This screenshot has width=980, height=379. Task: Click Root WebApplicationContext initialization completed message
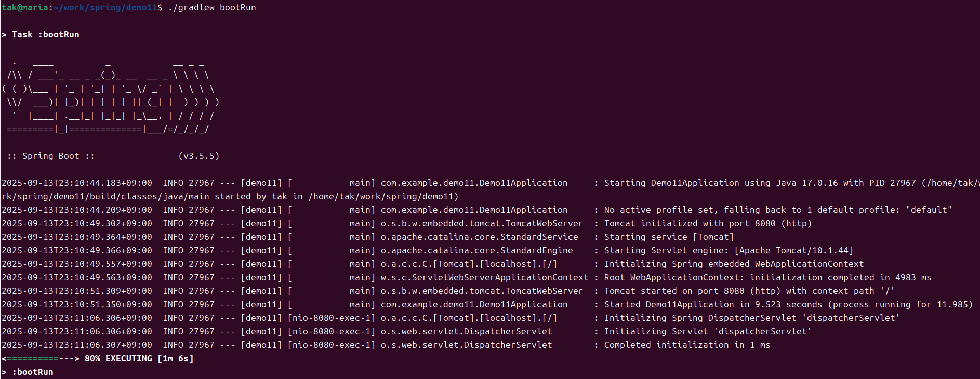coord(767,277)
